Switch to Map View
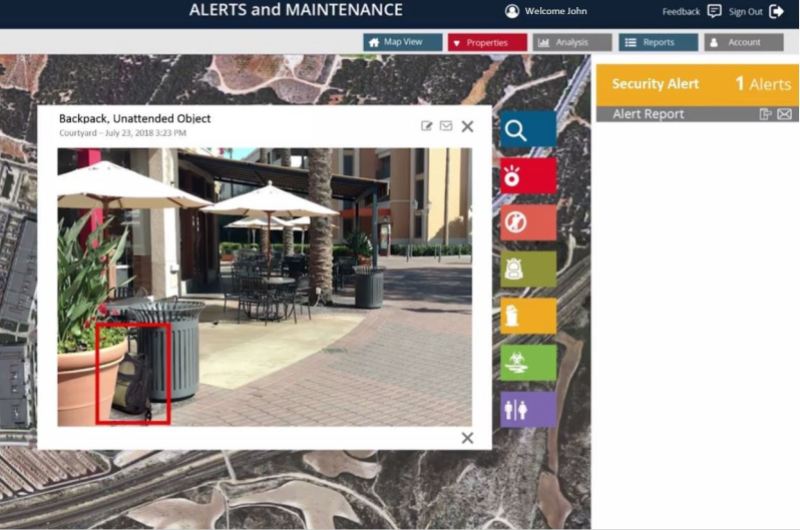 403,42
